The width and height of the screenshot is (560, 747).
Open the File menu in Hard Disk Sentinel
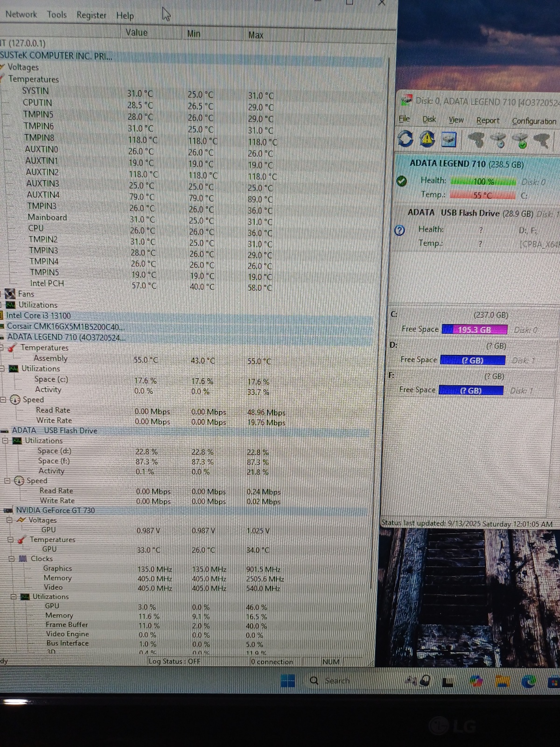coord(404,119)
